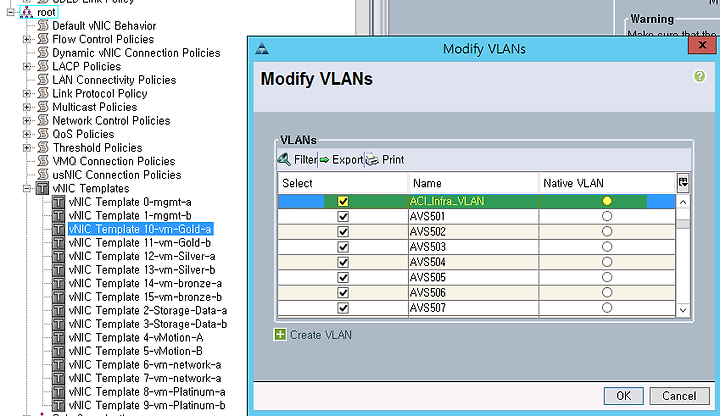Expand LACP Policies node
Viewport: 720px width, 416px height.
pos(27,67)
